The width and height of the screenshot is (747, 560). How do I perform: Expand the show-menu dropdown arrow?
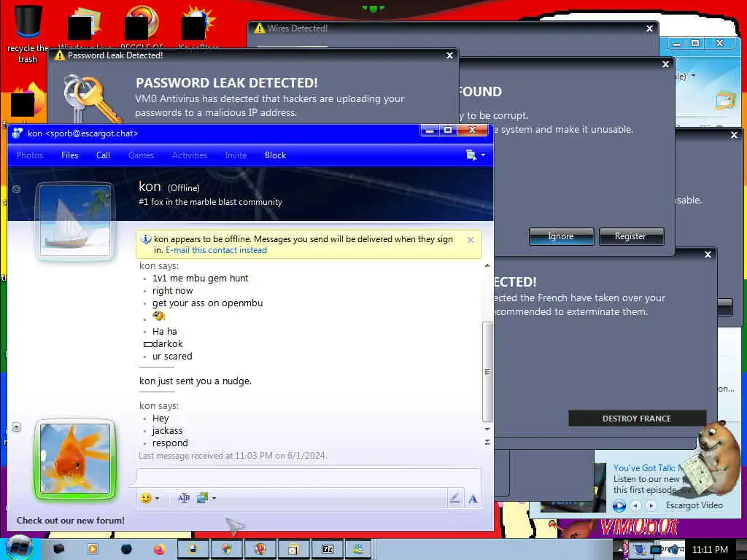point(483,155)
